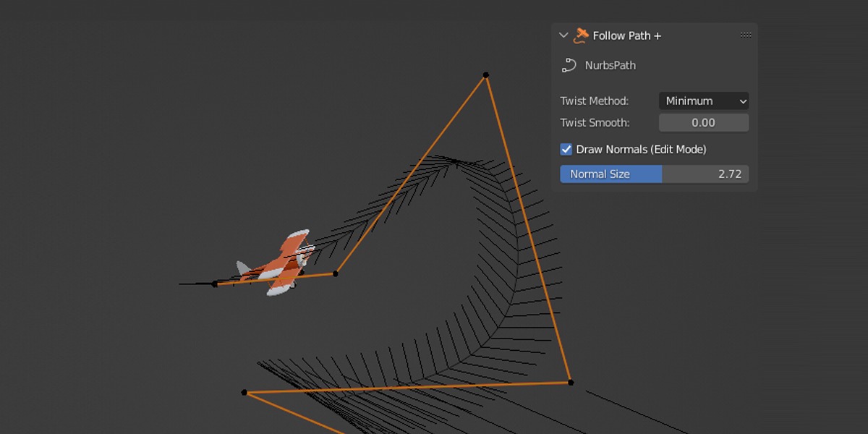This screenshot has height=434, width=868.
Task: Select the control point right of the airplane
Action: [x=335, y=273]
